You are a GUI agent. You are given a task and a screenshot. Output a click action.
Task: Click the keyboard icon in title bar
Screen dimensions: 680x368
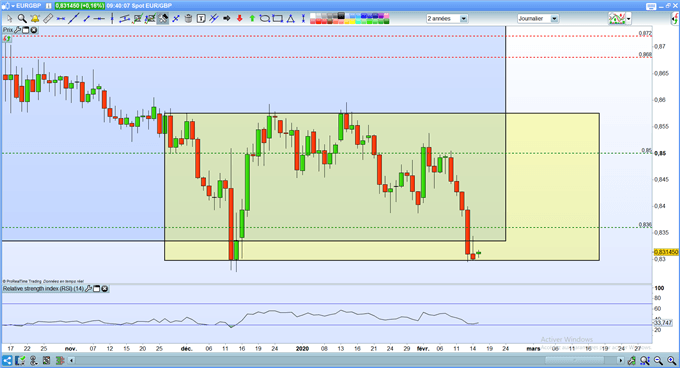(x=651, y=6)
